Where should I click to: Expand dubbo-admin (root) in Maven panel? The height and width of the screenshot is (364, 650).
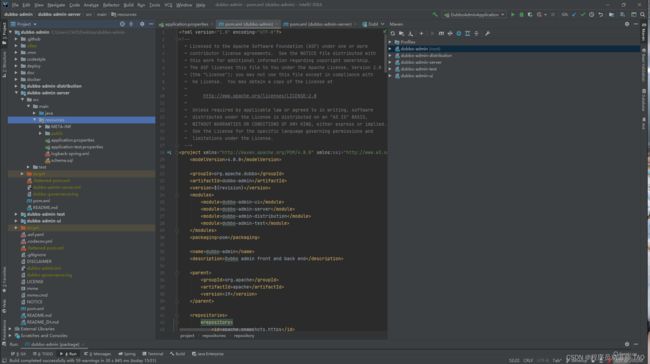(x=390, y=49)
